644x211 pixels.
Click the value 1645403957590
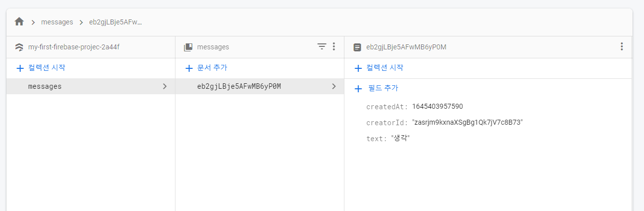tap(438, 106)
